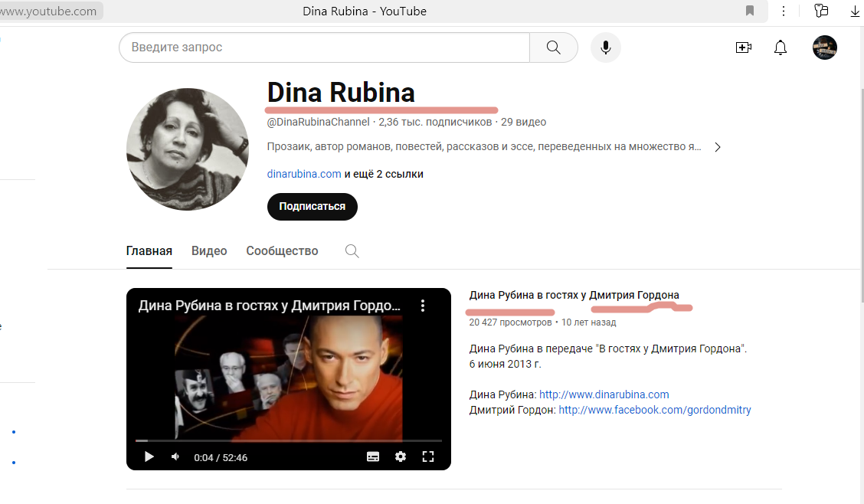Open the dinarubina.com channel link
864x504 pixels.
pyautogui.click(x=304, y=174)
